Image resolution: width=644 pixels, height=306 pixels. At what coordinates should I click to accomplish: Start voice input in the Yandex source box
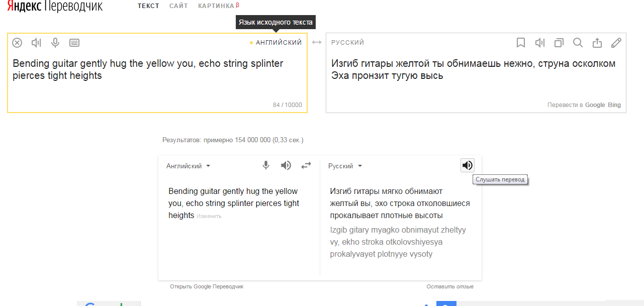point(55,43)
